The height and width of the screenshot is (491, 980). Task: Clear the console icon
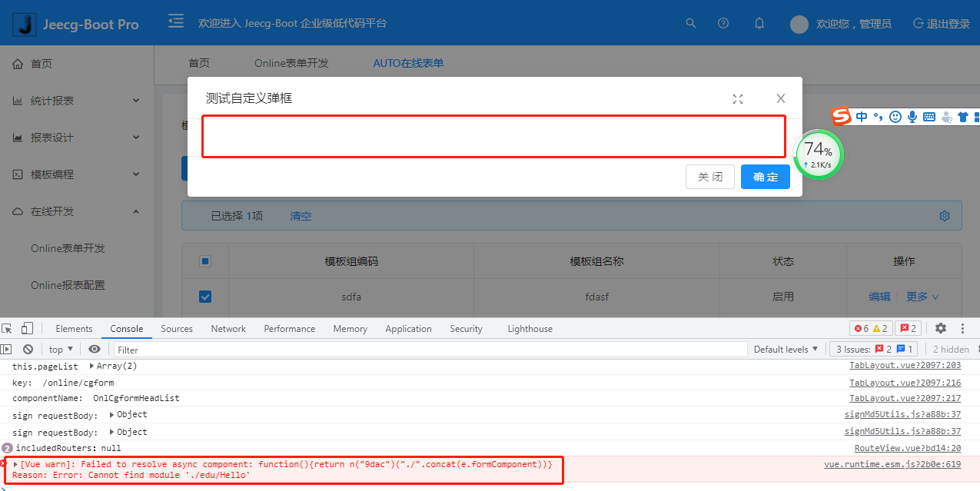point(28,350)
